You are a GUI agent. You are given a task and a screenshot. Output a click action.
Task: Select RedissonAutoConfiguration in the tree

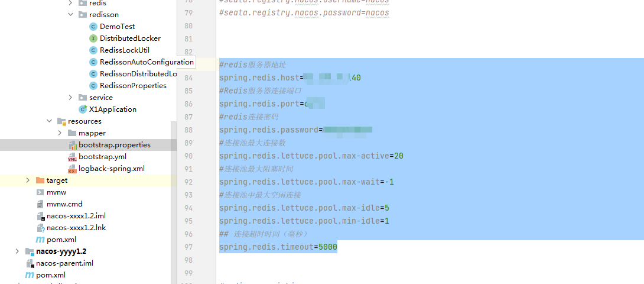coord(147,62)
